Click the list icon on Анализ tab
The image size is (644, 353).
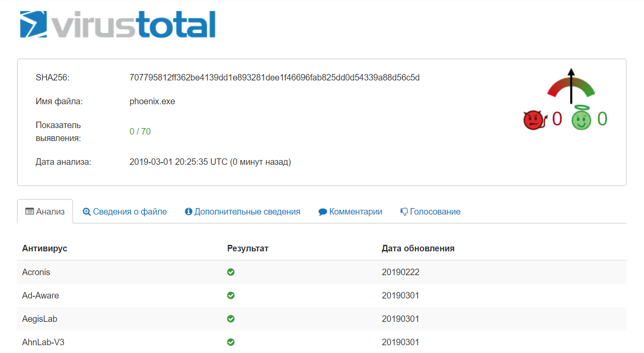pos(29,212)
